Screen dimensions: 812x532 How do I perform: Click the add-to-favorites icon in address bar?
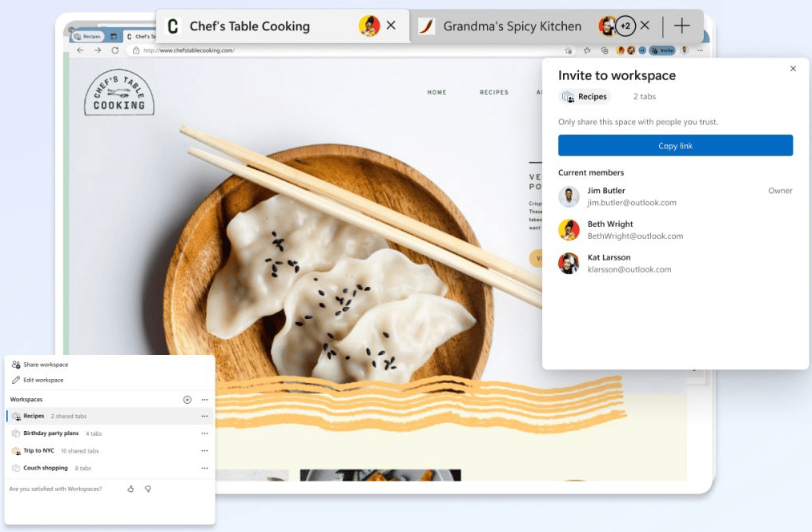tap(569, 50)
